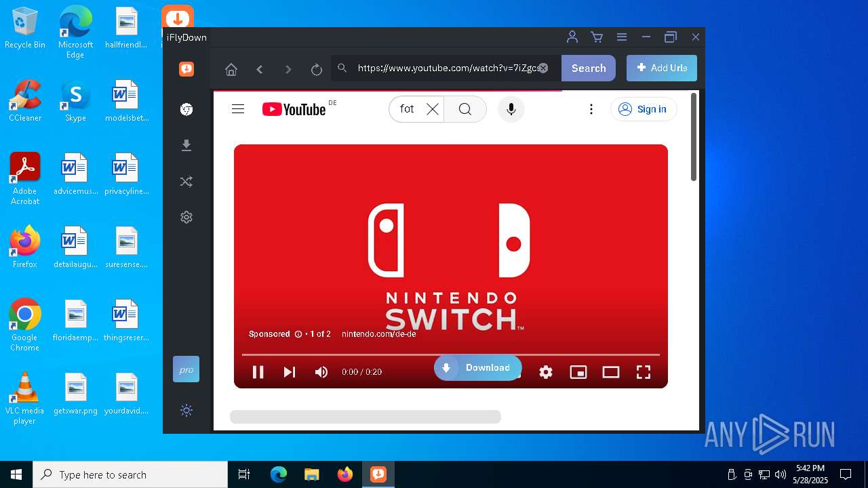The height and width of the screenshot is (488, 868).
Task: Open the notification center icon
Action: 846,474
